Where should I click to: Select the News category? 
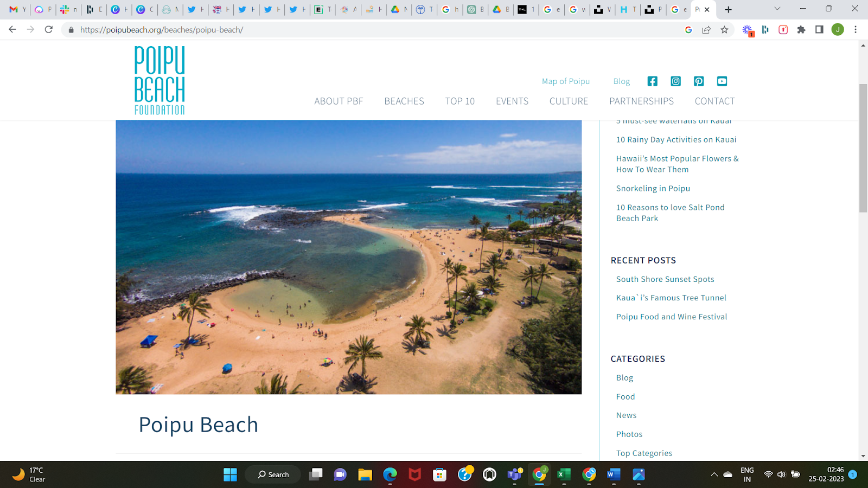[x=626, y=415]
